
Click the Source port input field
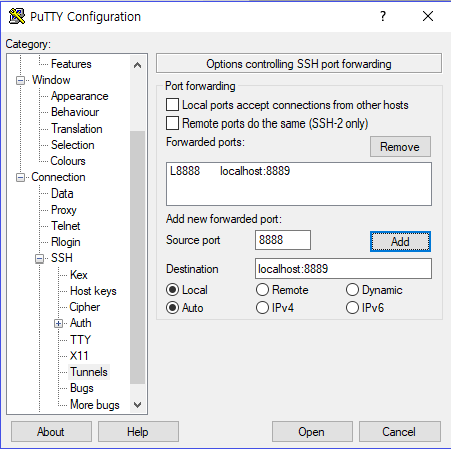tap(283, 240)
